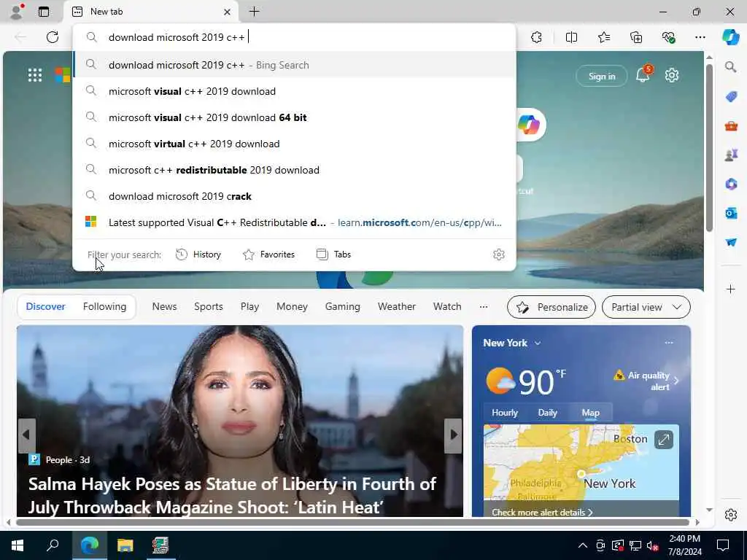The height and width of the screenshot is (560, 747).
Task: Open the Windows notification center
Action: point(723,545)
